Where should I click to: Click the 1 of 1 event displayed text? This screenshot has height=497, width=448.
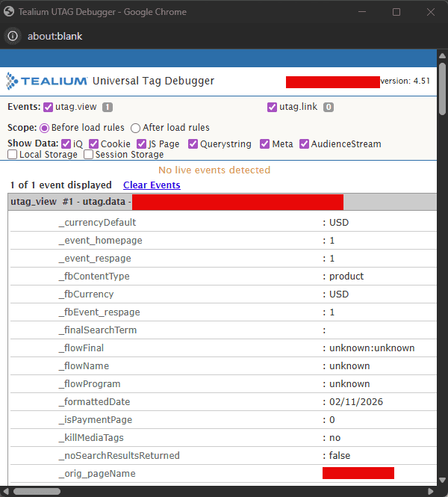(60, 185)
